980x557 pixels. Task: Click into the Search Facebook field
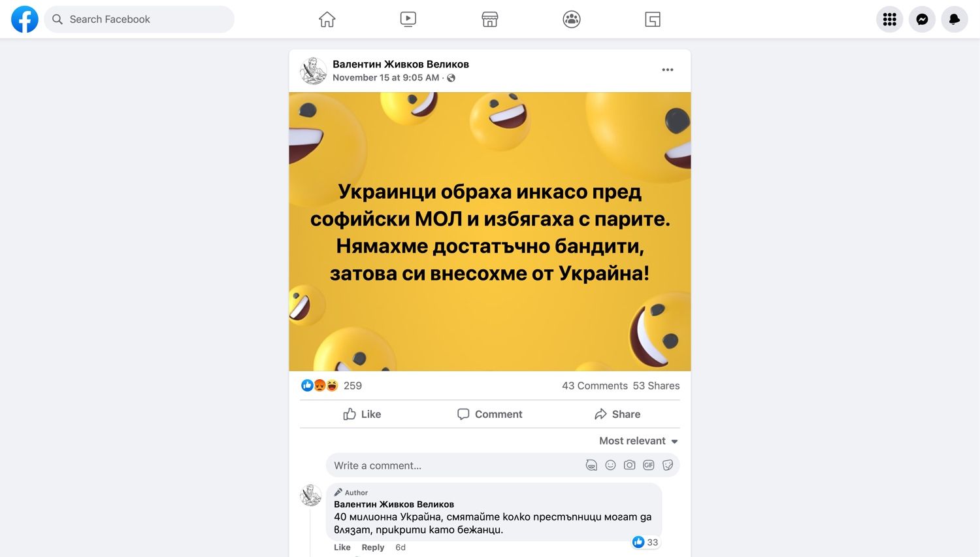click(x=139, y=20)
